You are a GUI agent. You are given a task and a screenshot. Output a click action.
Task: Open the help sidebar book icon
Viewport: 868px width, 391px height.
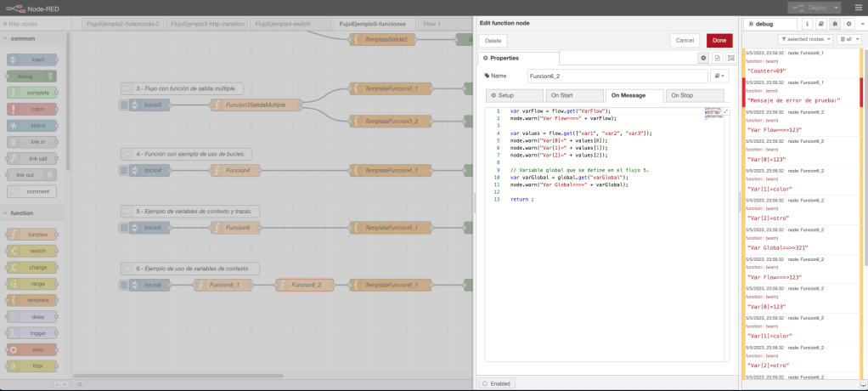(820, 24)
